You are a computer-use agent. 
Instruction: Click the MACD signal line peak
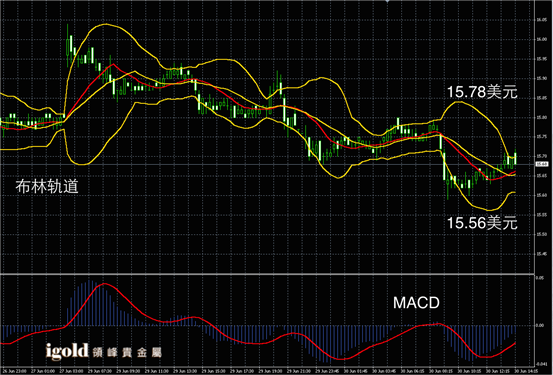click(104, 284)
